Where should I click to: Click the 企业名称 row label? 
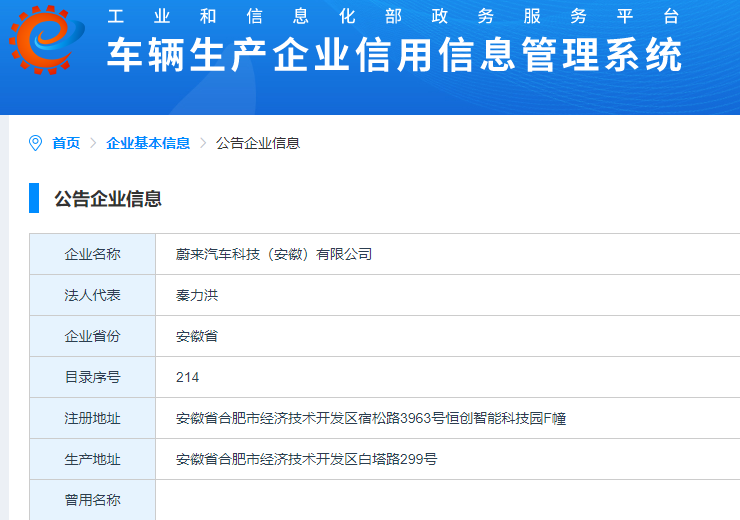pyautogui.click(x=92, y=254)
